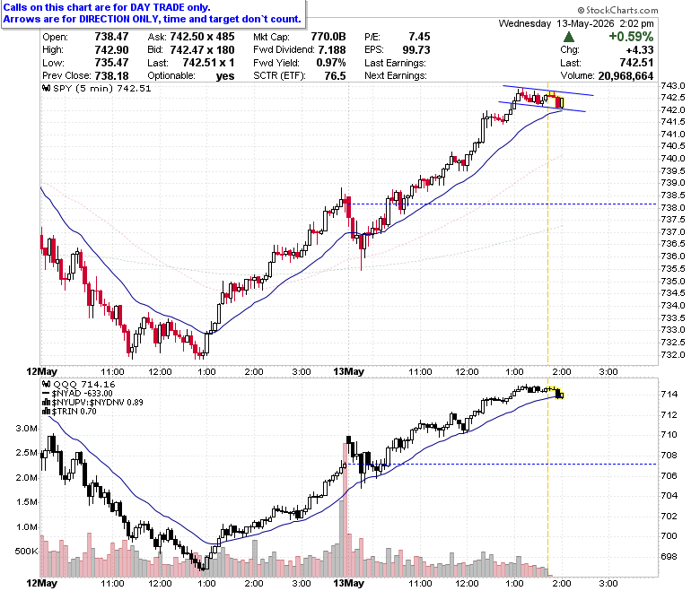Click the 13May date label on SPY axis
This screenshot has width=700, height=591.
click(x=349, y=372)
